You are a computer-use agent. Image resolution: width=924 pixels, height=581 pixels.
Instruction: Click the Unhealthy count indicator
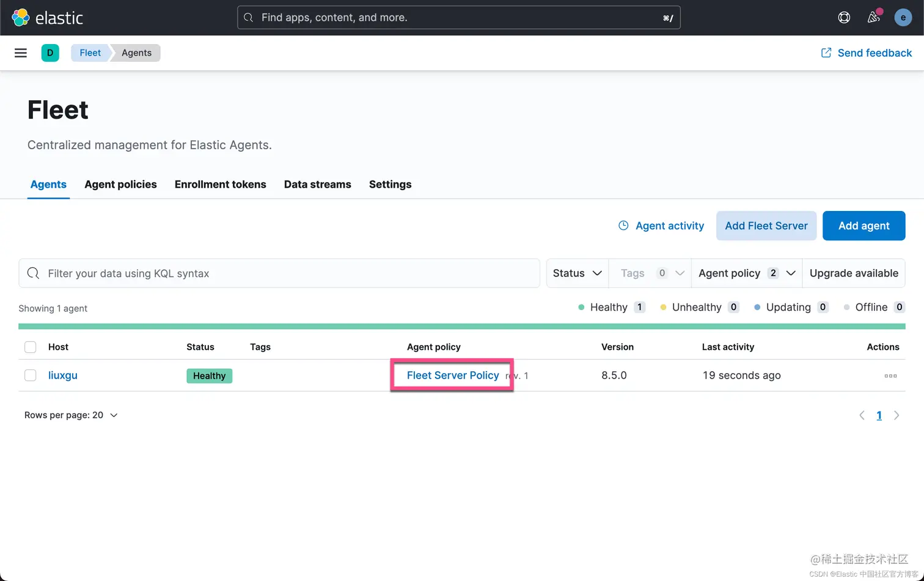coord(700,307)
